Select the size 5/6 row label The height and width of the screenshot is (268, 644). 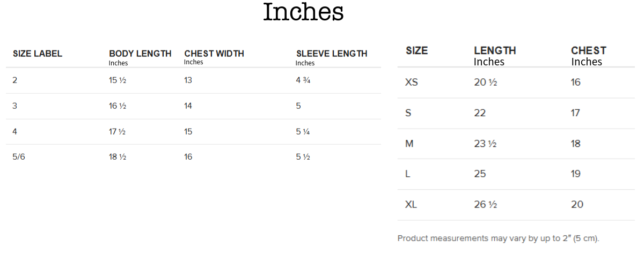click(x=19, y=157)
